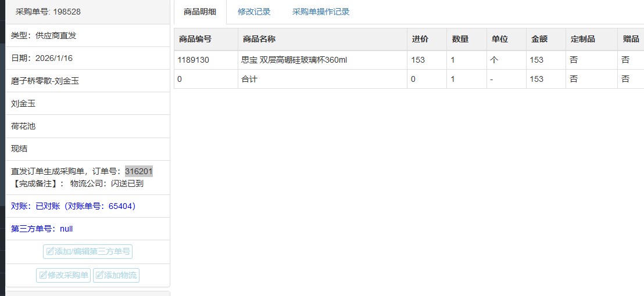Image resolution: width=644 pixels, height=296 pixels.
Task: Click the 添加/编辑第三方单号 button
Action: click(88, 251)
